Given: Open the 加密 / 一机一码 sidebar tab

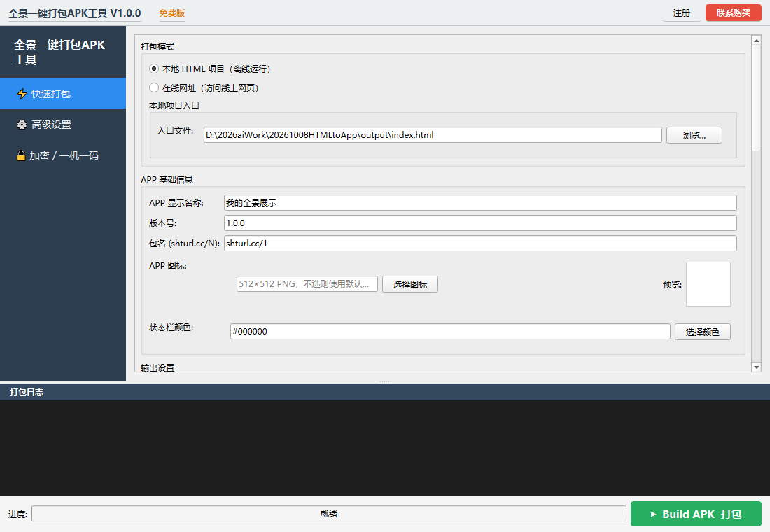Looking at the screenshot, I should click(63, 155).
